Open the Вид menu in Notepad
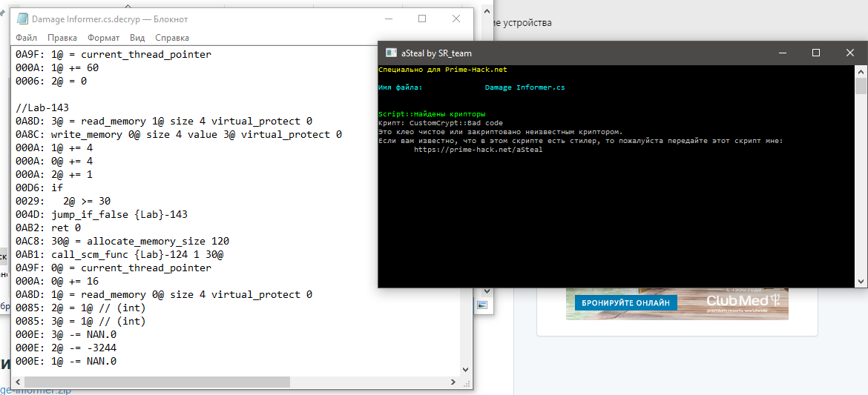This screenshot has width=868, height=395. coord(137,38)
